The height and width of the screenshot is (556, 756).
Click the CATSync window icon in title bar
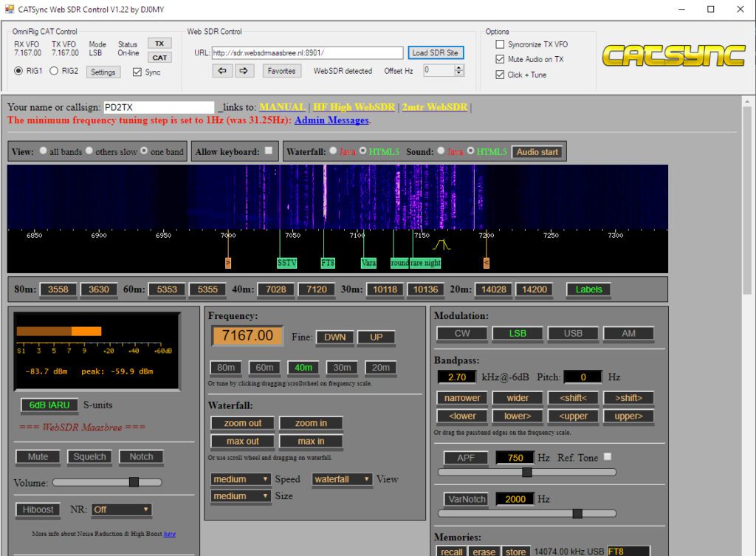coord(9,10)
